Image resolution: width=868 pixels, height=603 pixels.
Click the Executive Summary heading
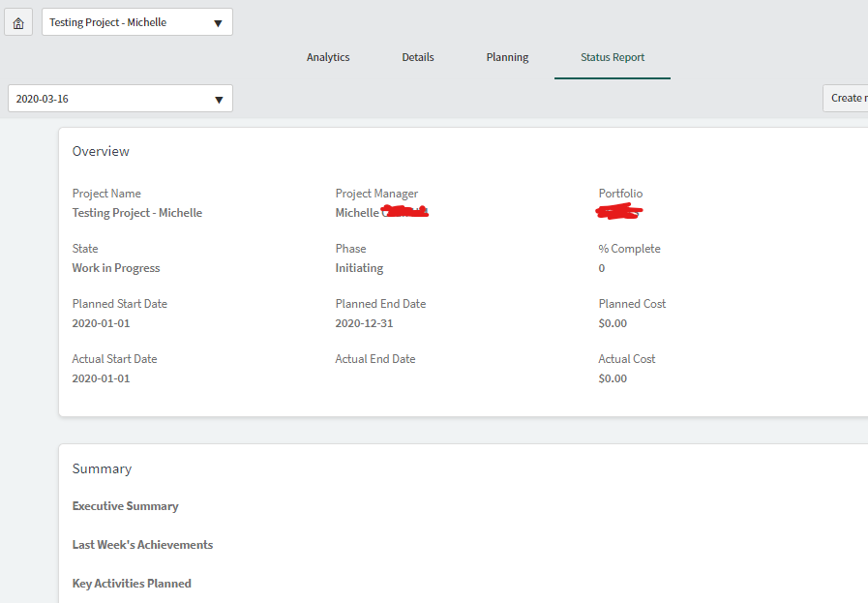125,505
